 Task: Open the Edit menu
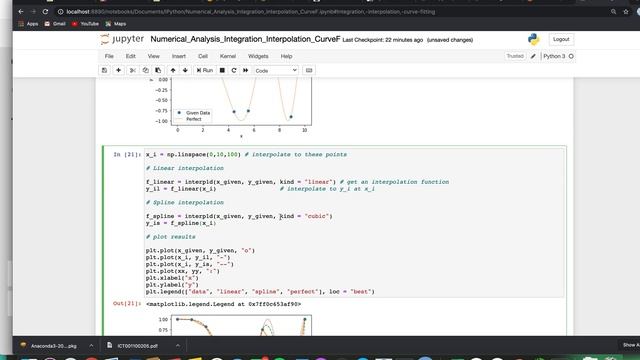click(131, 56)
